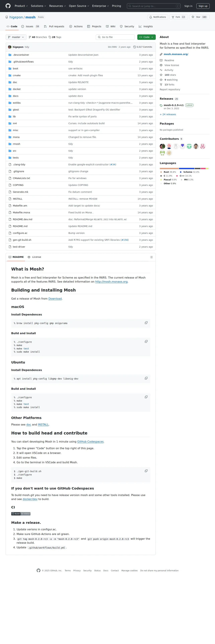
Task: Expand the Product menu
Action: [x=21, y=6]
